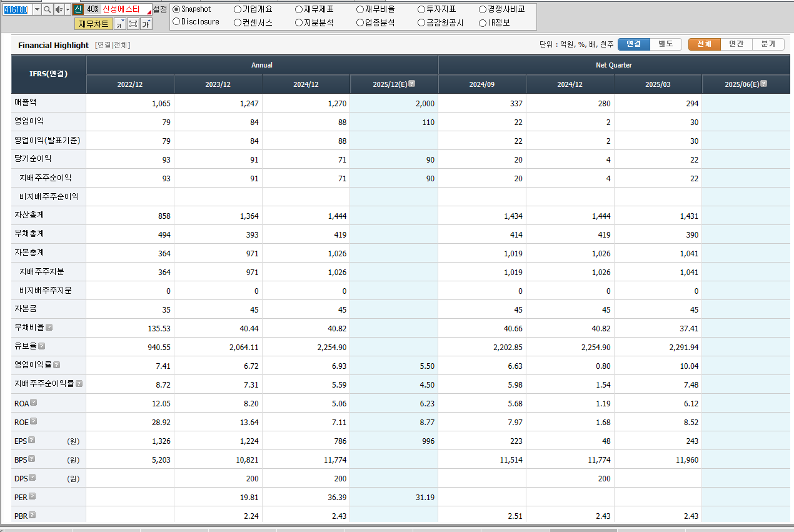Click the 2022/12 column header

click(130, 84)
